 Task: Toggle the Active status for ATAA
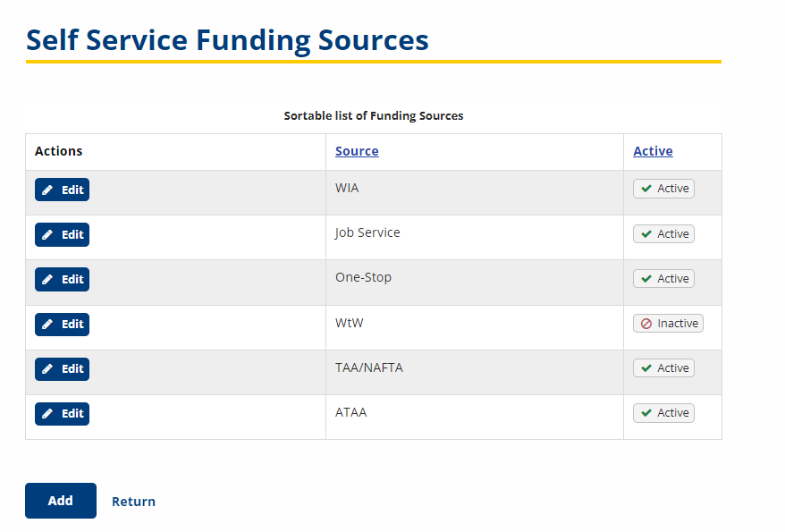point(663,413)
